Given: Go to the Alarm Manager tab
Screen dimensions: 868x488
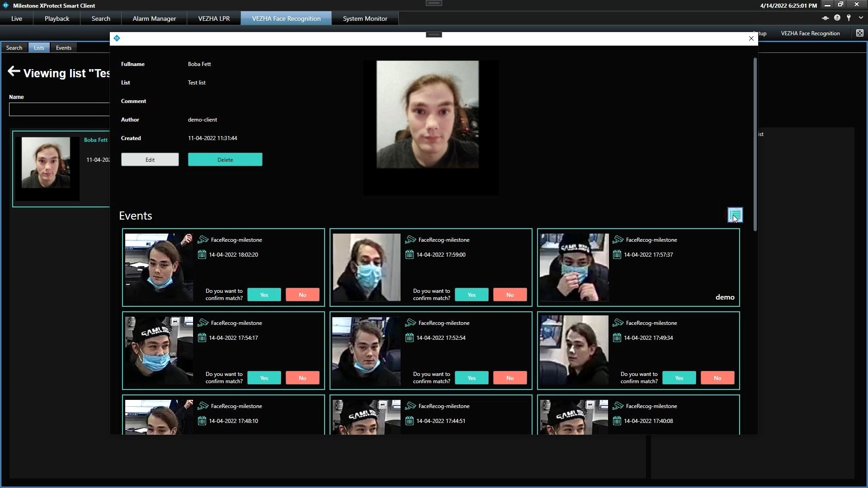Looking at the screenshot, I should click(154, 19).
